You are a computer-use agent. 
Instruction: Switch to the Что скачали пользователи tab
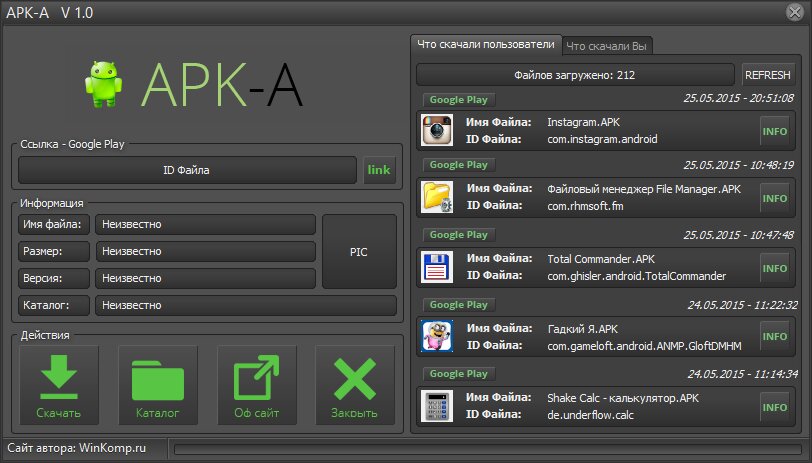(x=484, y=45)
